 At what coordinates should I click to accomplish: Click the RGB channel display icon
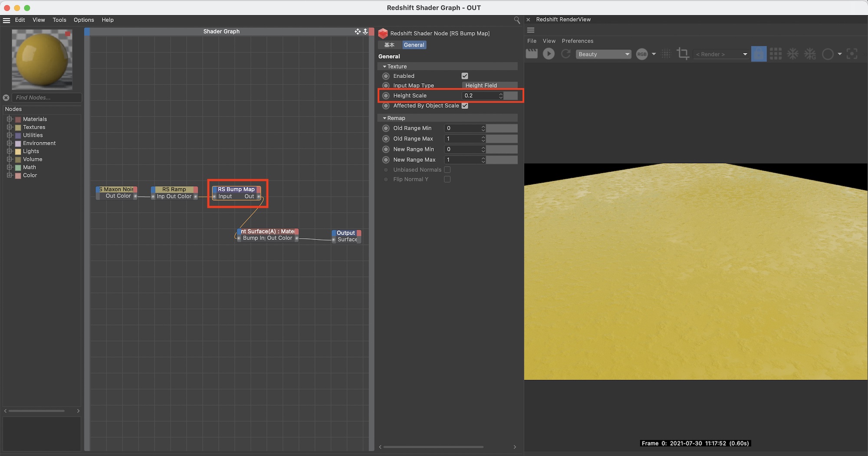(641, 54)
